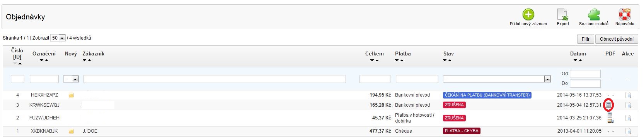The height and width of the screenshot is (140, 644).
Task: Expand the Nový filter dropdown
Action: click(x=72, y=79)
